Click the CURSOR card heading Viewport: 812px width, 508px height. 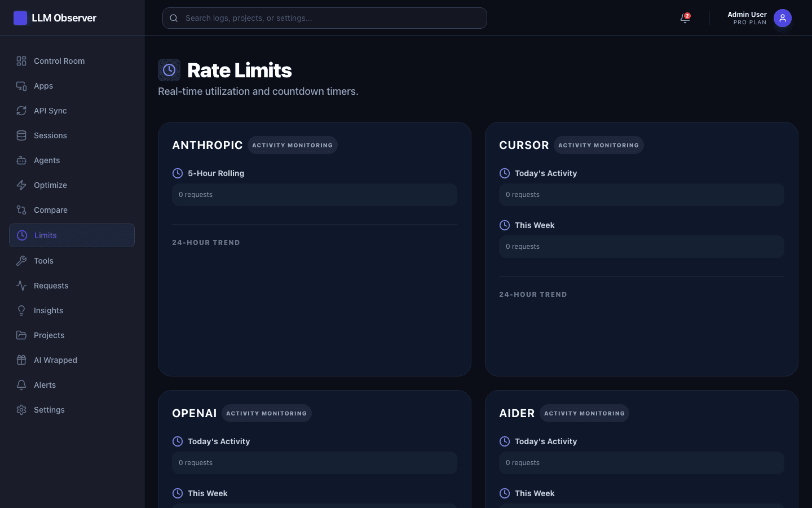coord(524,145)
